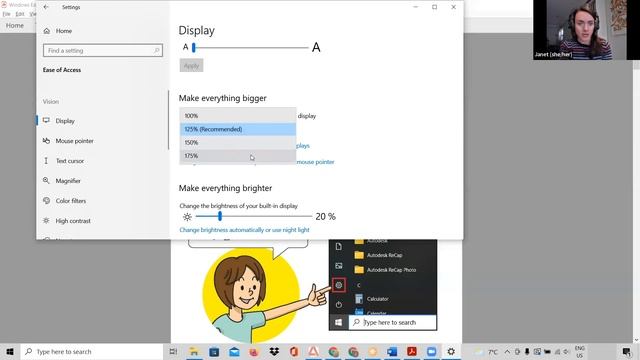Click the weather 7°C tray item
Image resolution: width=640 pixels, height=360 pixels.
[486, 351]
